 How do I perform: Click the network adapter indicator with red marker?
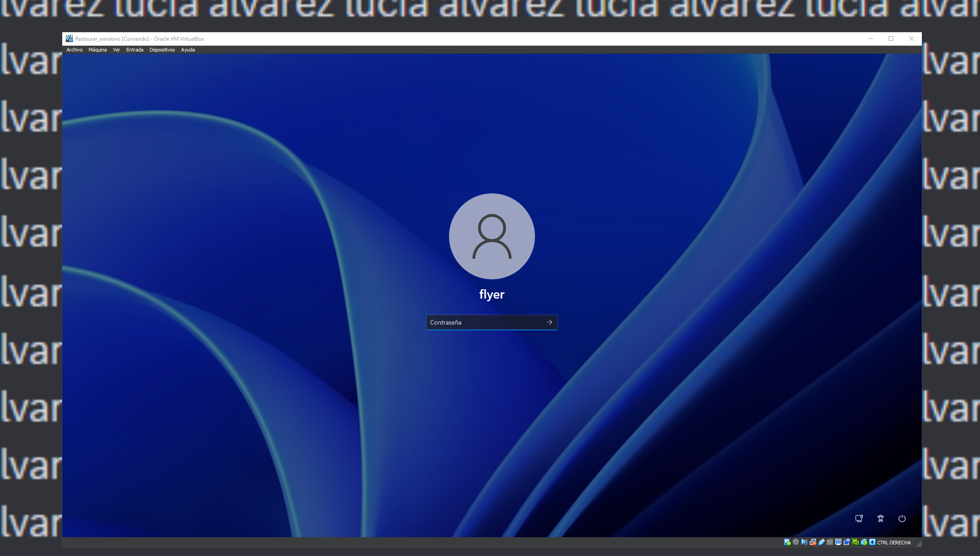[x=813, y=542]
